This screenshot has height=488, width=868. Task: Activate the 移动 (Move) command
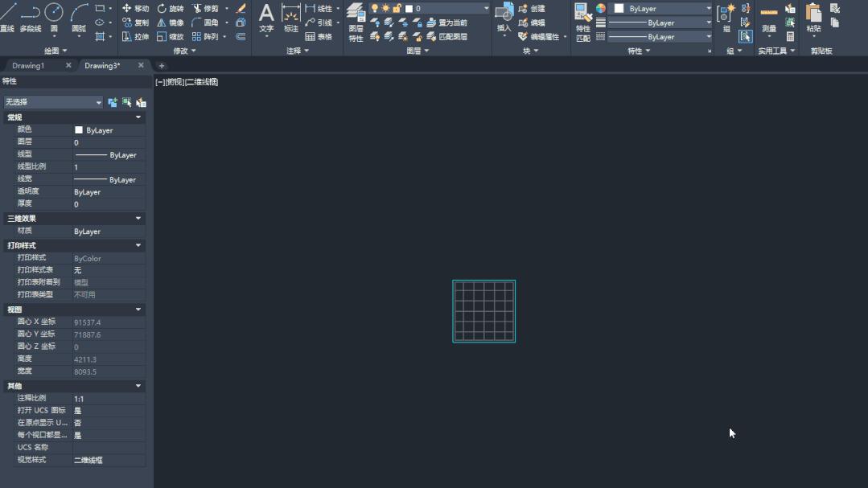pos(136,8)
